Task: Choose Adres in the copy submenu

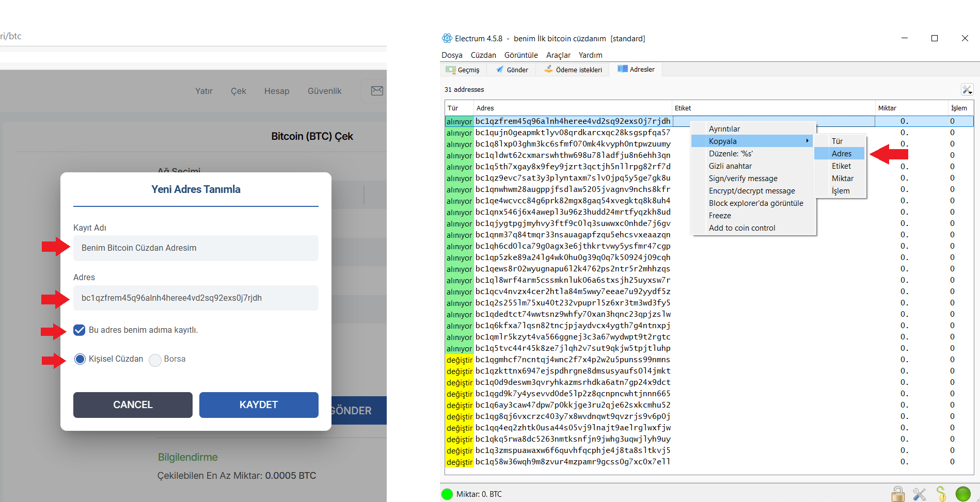Action: 841,154
